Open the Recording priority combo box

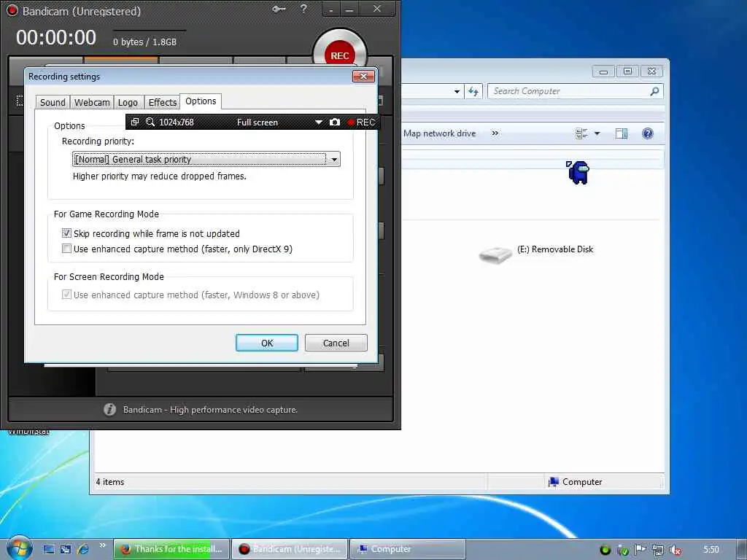point(206,159)
